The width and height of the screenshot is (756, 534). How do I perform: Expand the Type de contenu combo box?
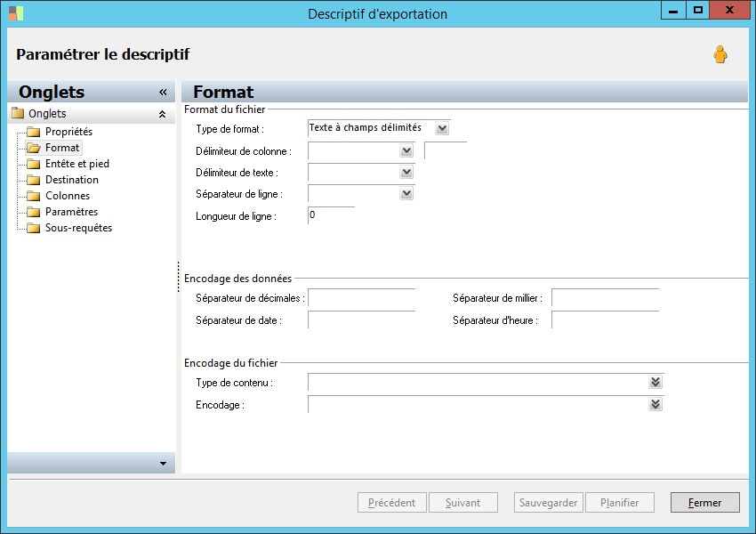[655, 382]
